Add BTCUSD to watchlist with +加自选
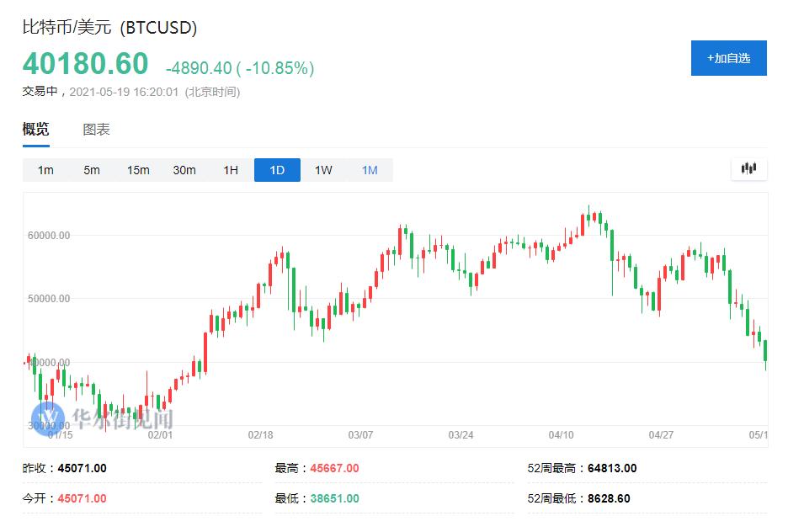This screenshot has width=788, height=532. (x=728, y=58)
